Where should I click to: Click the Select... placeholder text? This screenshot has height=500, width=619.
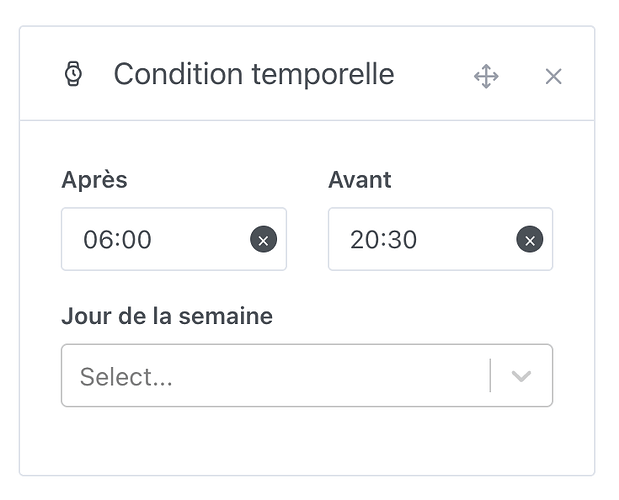click(x=126, y=377)
